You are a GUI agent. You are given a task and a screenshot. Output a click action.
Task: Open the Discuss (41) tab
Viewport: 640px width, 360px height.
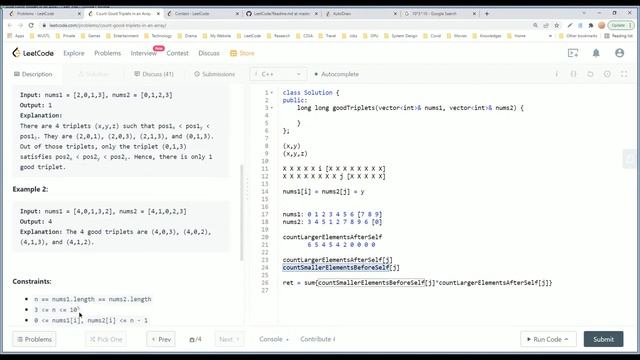click(x=154, y=74)
